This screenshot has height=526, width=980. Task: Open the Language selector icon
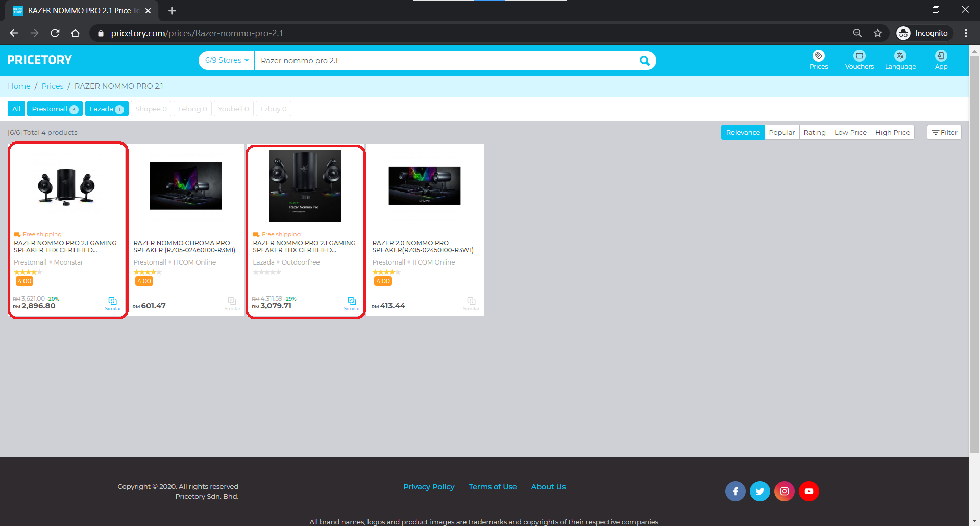tap(900, 60)
